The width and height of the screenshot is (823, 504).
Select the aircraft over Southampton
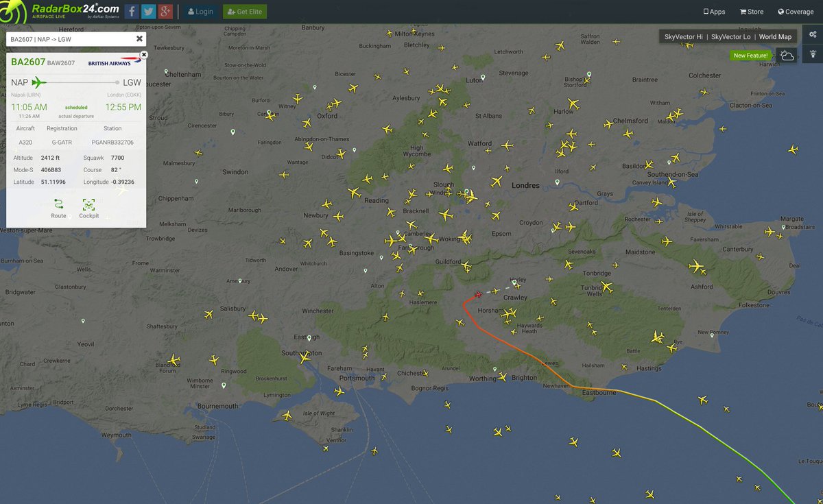(304, 357)
